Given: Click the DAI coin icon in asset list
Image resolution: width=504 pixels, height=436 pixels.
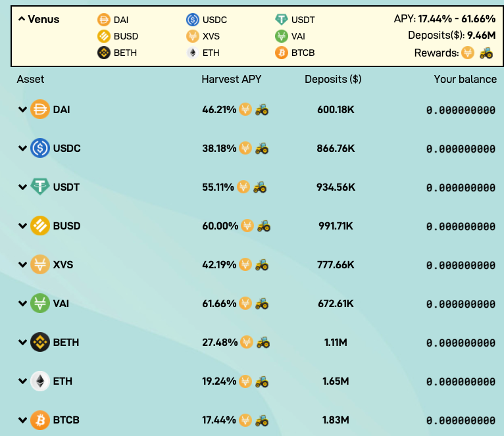Looking at the screenshot, I should tap(40, 109).
